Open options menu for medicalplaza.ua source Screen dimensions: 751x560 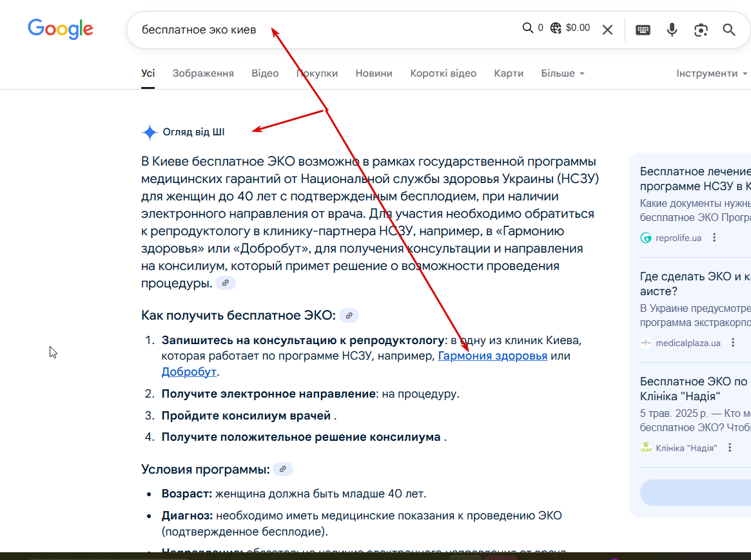tap(733, 343)
